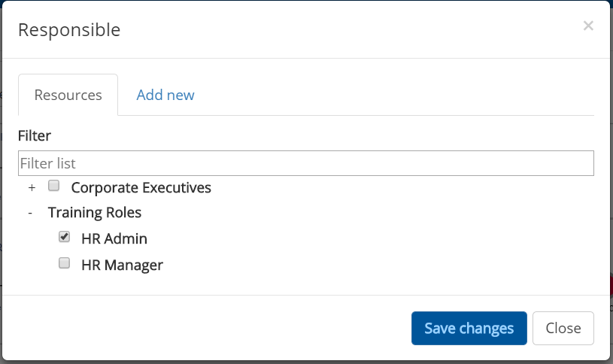This screenshot has height=364, width=613.
Task: Collapse the Training Roles group
Action: coord(30,213)
